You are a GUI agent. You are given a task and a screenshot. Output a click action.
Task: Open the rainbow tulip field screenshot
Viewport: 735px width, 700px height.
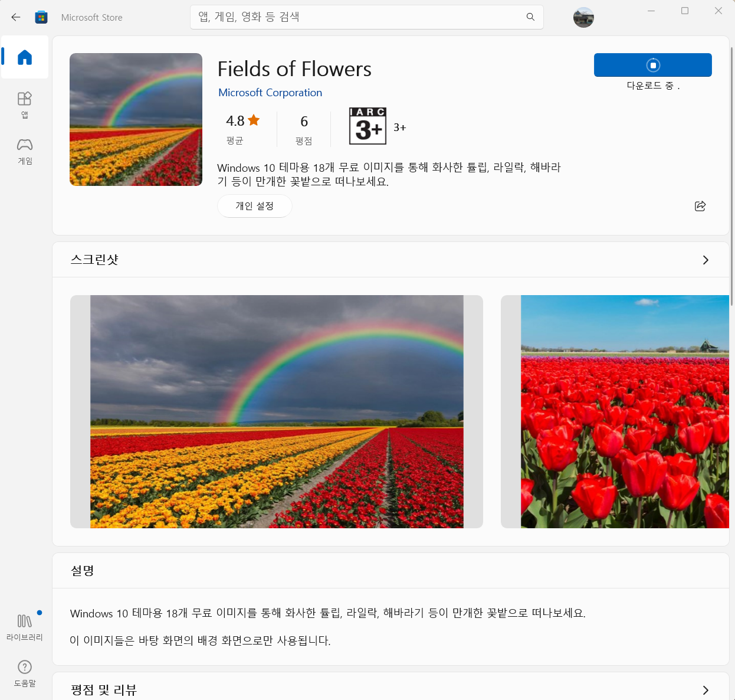pos(277,411)
